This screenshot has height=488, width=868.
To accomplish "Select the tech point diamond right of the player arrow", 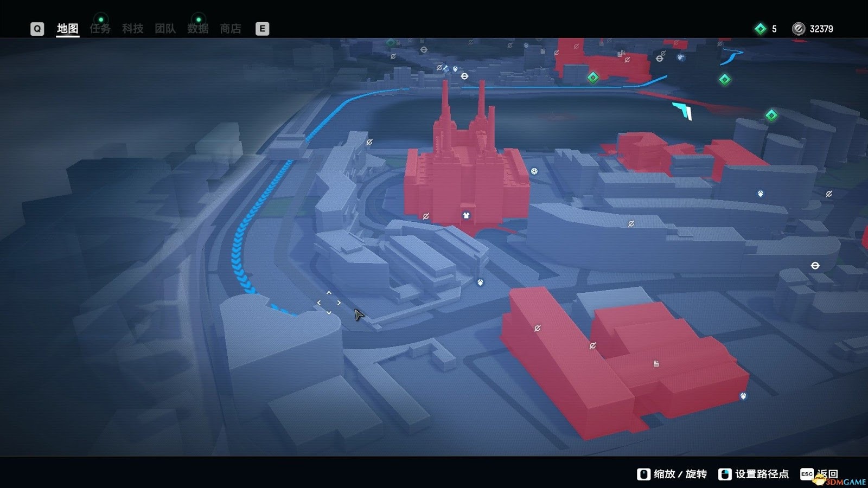I will (771, 115).
